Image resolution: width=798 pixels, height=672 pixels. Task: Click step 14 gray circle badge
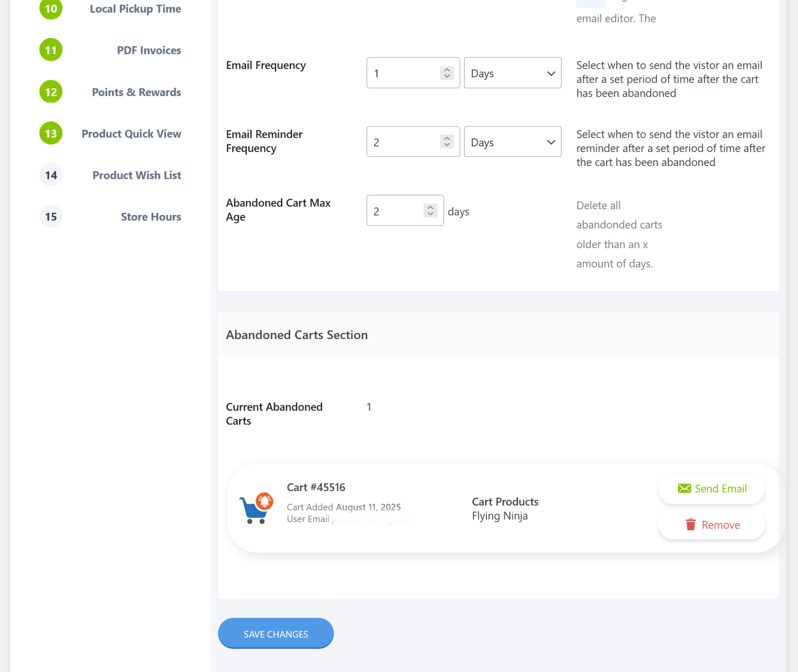point(51,175)
